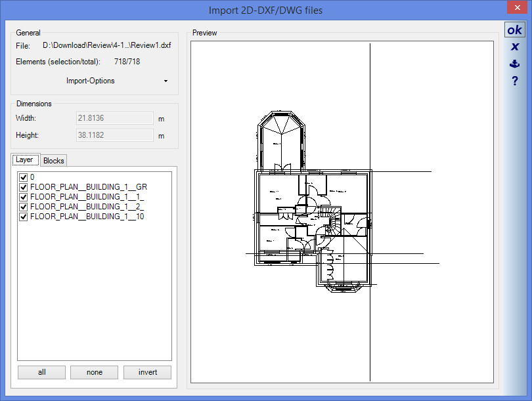Viewport: 532px width, 401px height.
Task: Open help with the question mark icon
Action: 515,81
